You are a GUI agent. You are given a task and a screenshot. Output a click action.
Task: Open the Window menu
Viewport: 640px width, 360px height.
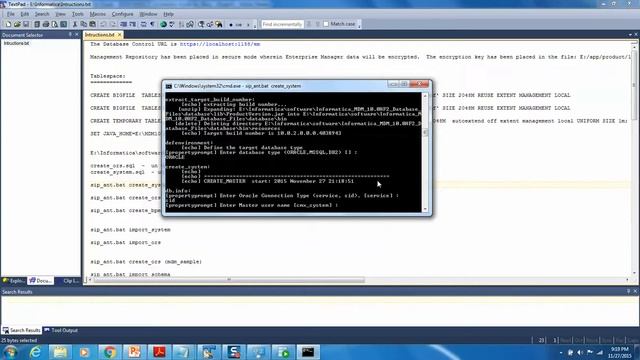(148, 14)
